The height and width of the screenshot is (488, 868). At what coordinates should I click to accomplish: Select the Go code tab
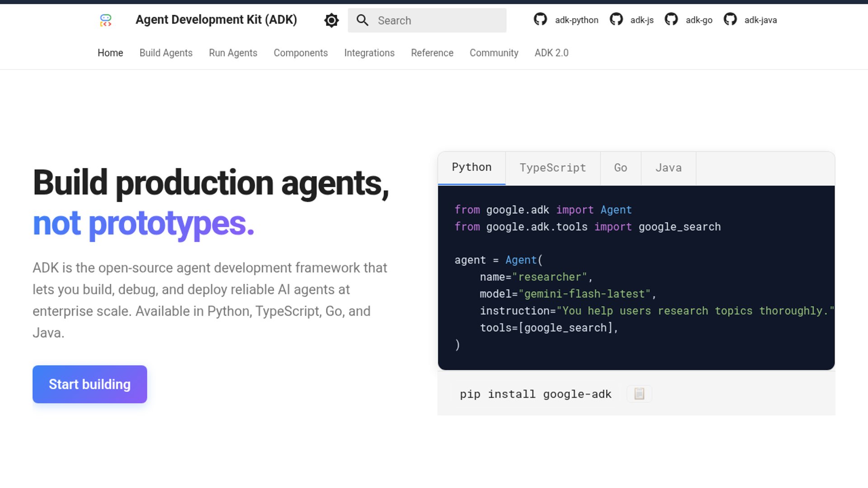pyautogui.click(x=620, y=168)
